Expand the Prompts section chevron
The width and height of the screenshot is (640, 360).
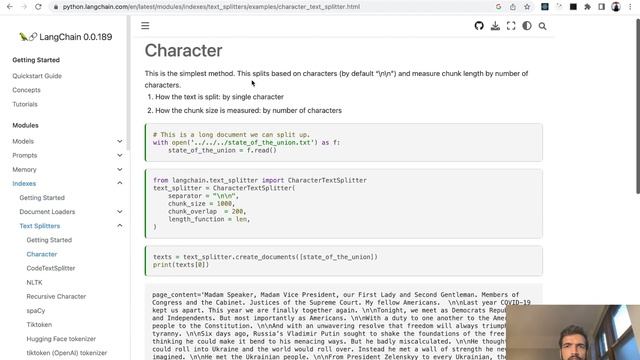tap(120, 155)
